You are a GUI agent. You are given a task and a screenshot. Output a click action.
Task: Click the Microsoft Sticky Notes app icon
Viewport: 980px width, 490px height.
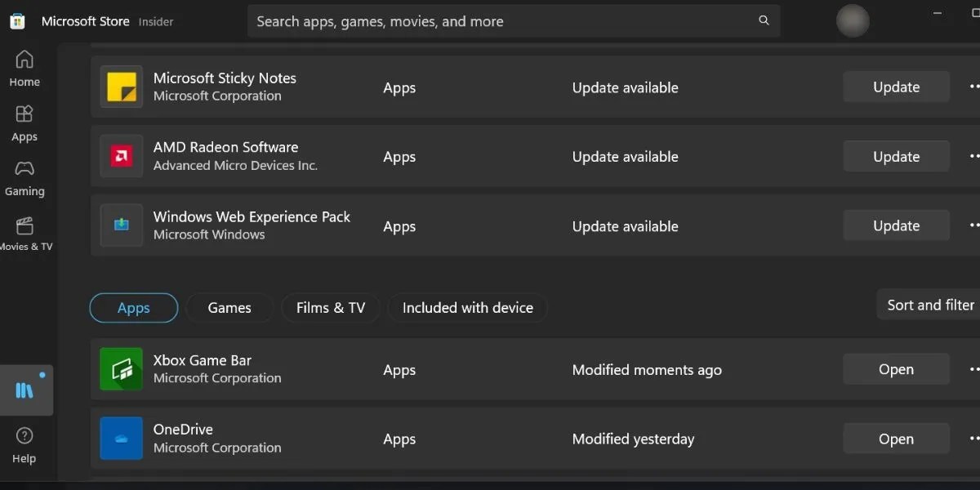pyautogui.click(x=121, y=87)
